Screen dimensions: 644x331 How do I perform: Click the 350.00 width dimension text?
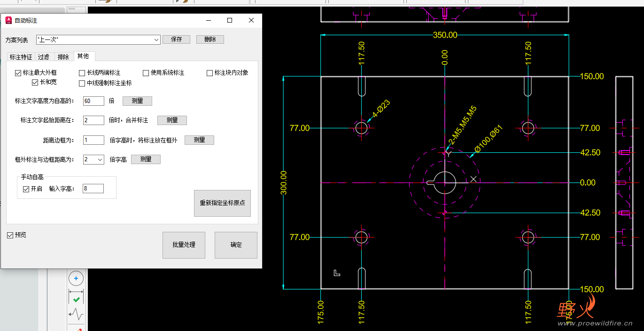click(445, 35)
